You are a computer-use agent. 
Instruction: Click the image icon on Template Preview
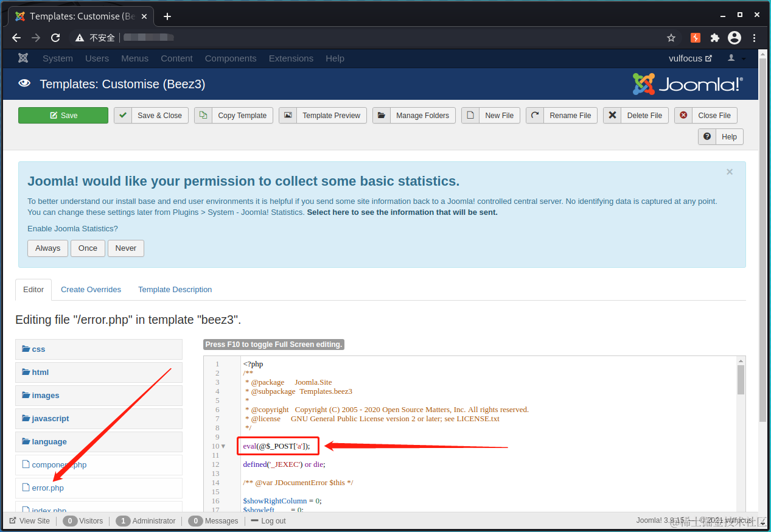coord(288,115)
